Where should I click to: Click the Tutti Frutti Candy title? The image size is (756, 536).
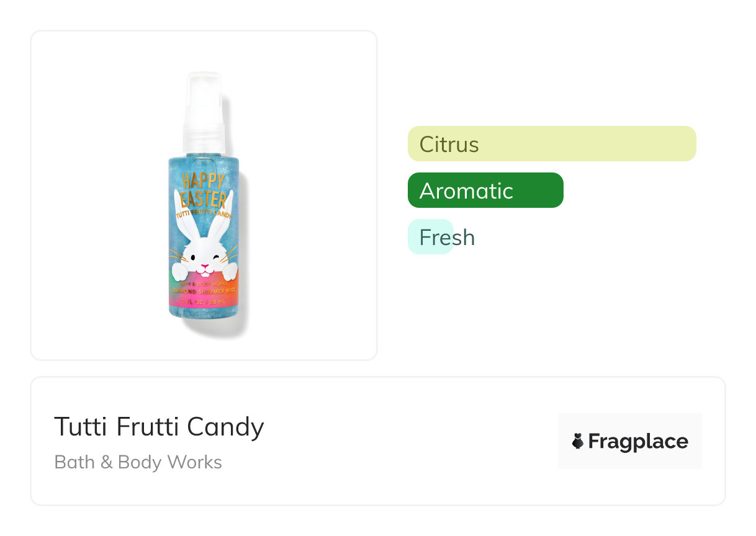click(159, 427)
